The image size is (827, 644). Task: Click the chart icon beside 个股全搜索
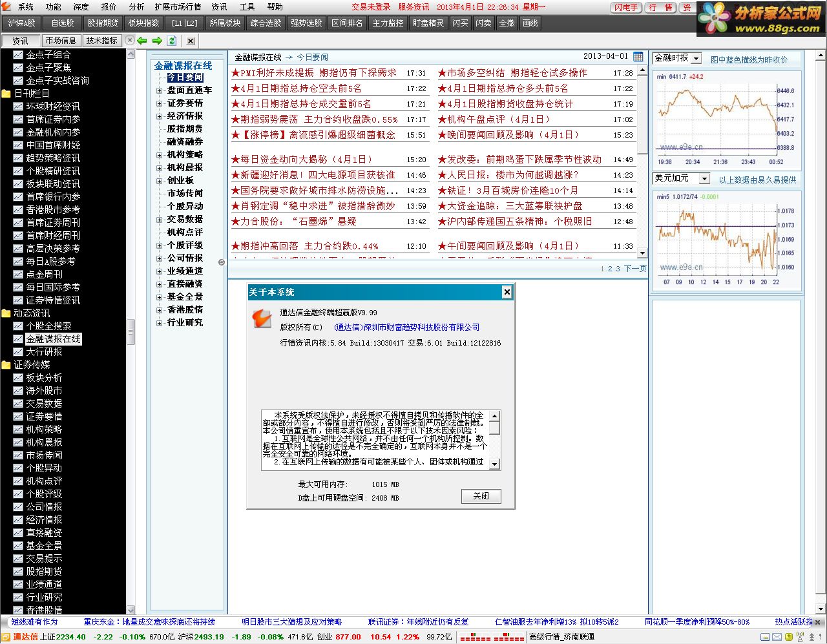tap(18, 326)
